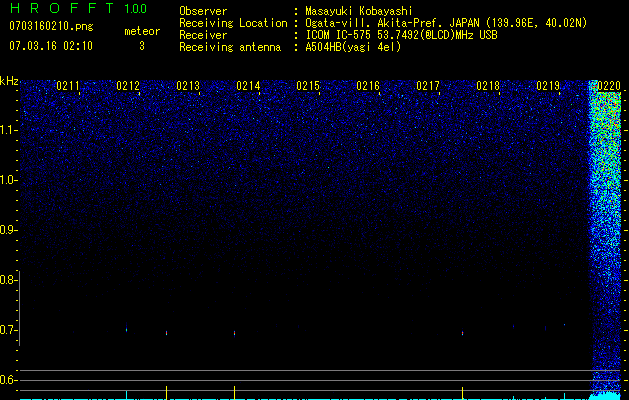Click the 1.1 kHz frequency axis label
This screenshot has height=400, width=629.
(x=9, y=130)
